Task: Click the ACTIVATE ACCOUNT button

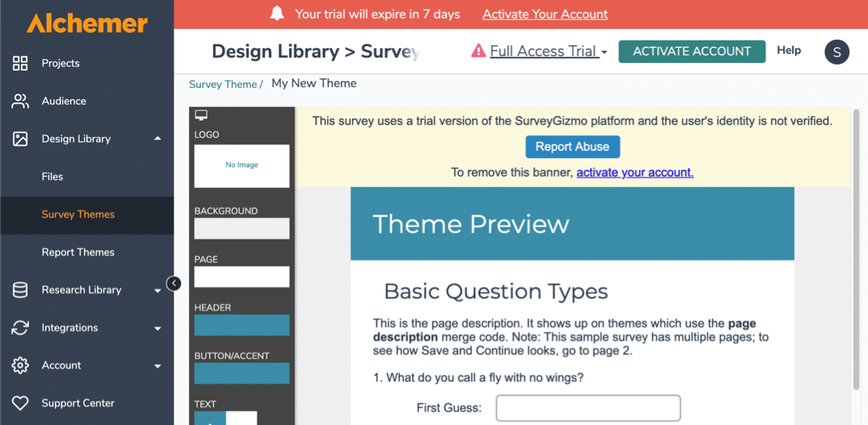Action: [x=692, y=51]
